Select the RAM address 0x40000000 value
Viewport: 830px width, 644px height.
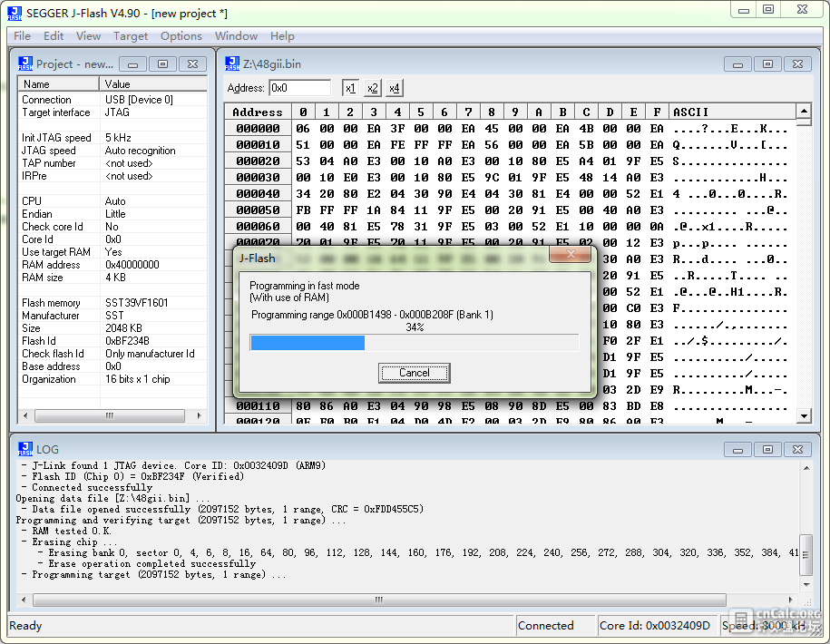[x=132, y=265]
